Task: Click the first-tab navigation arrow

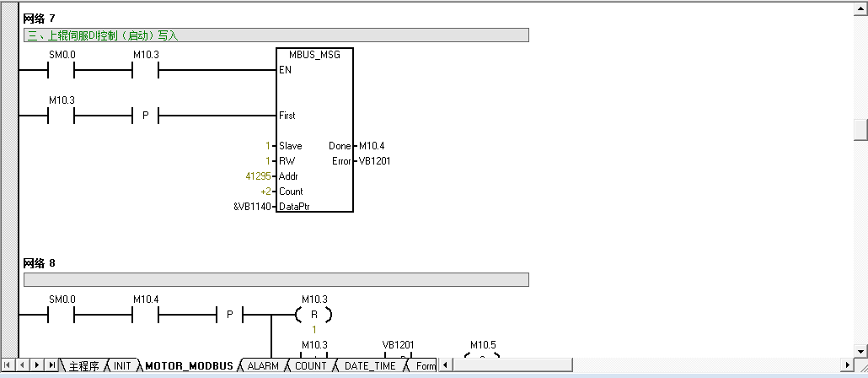Action: click(8, 365)
